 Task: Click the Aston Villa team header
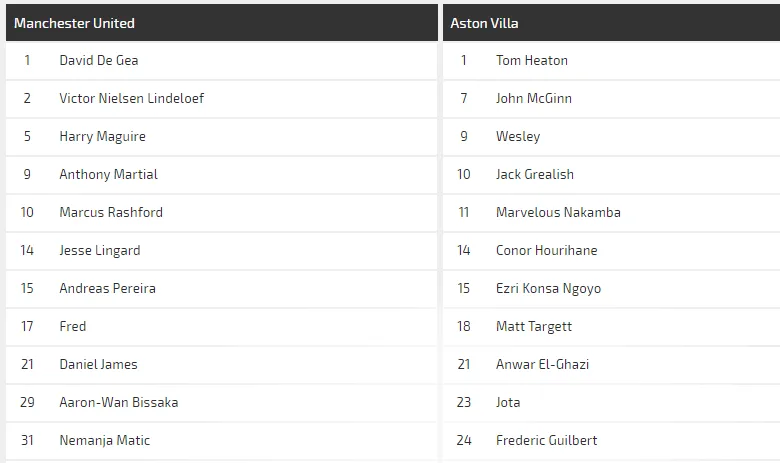click(484, 23)
